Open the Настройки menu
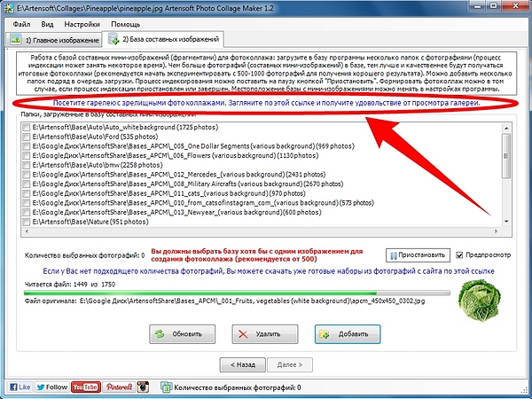The height and width of the screenshot is (399, 532). [82, 25]
